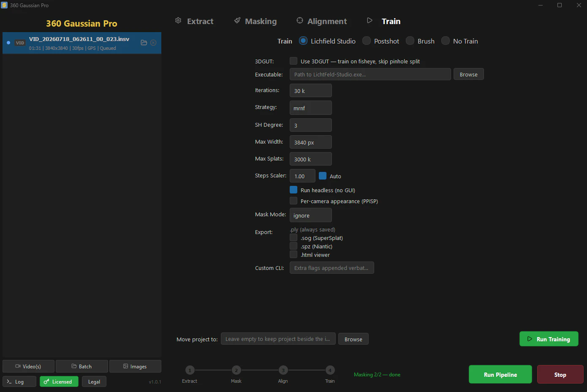Click the Max Splats field showing 3000 k
This screenshot has height=392, width=587.
[311, 159]
